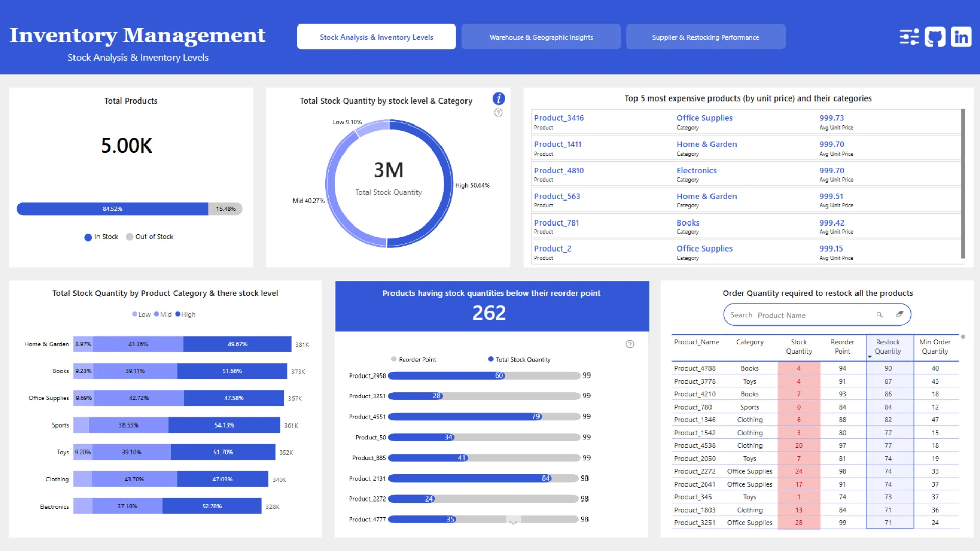Open the GitHub link icon
This screenshot has width=980, height=551.
935,37
